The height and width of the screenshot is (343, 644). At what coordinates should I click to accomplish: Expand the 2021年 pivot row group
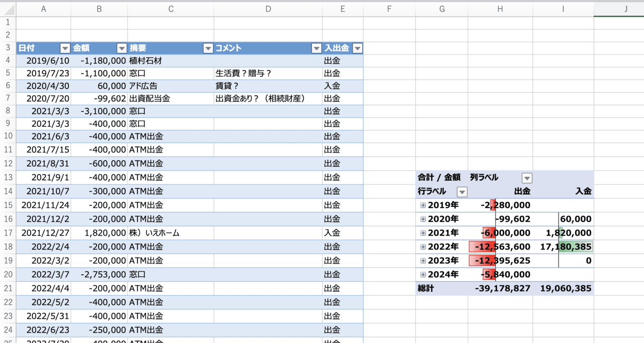coord(423,233)
